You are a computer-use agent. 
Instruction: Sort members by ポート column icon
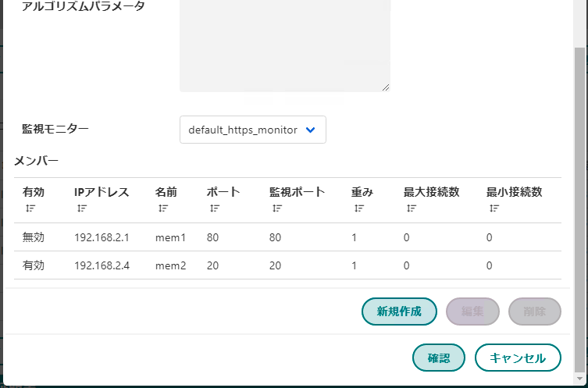point(215,208)
